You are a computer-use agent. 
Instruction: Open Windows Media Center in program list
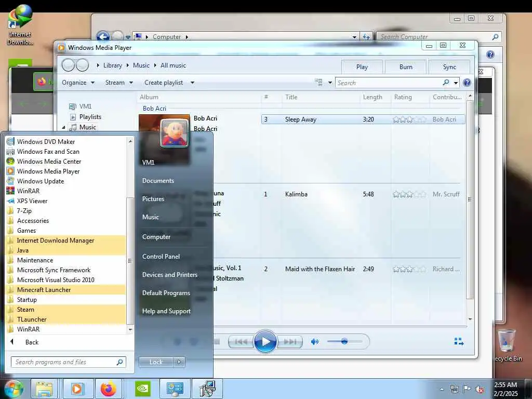49,162
